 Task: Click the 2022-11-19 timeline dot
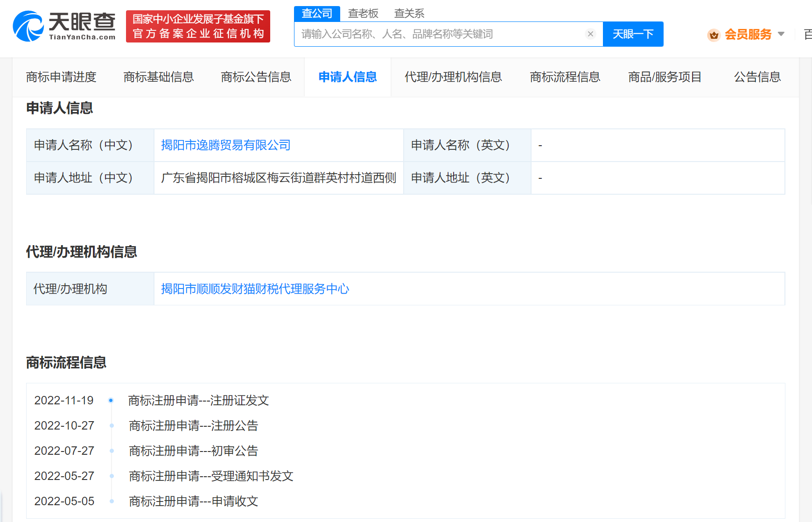coord(111,400)
